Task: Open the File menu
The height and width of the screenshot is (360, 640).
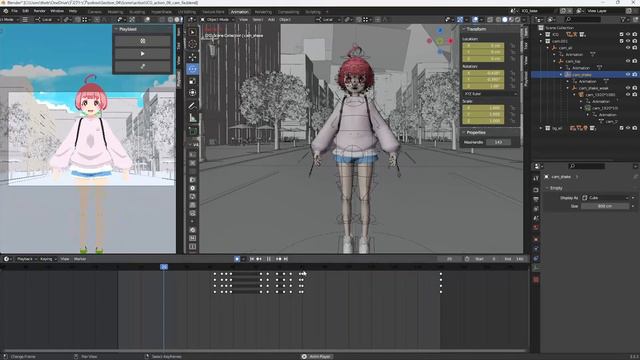Action: point(15,11)
